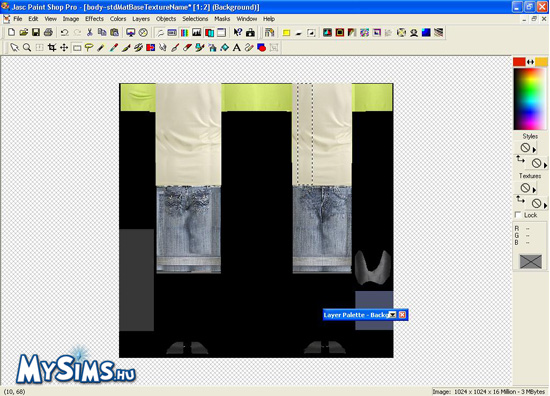550x396 pixels.
Task: Click the orange background color swatch
Action: click(541, 62)
